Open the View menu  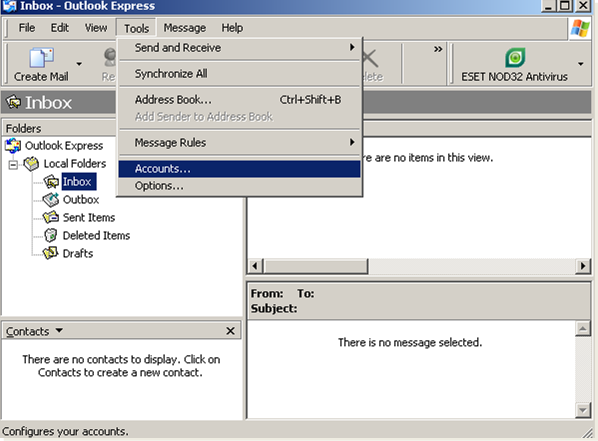click(96, 28)
